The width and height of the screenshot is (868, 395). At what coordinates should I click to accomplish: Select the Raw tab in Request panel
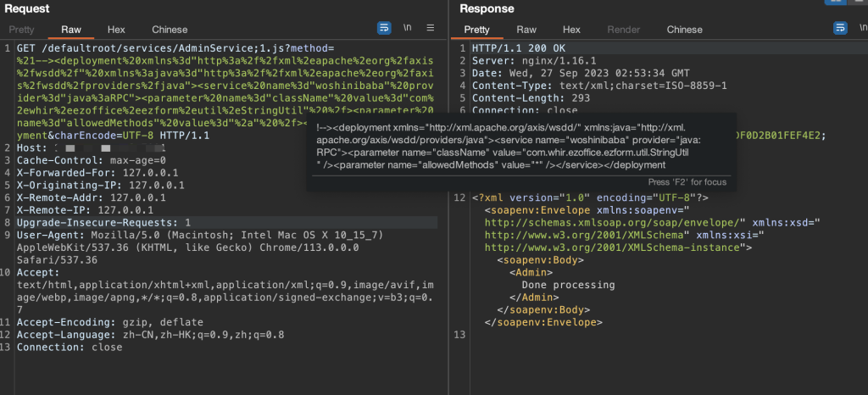[71, 30]
